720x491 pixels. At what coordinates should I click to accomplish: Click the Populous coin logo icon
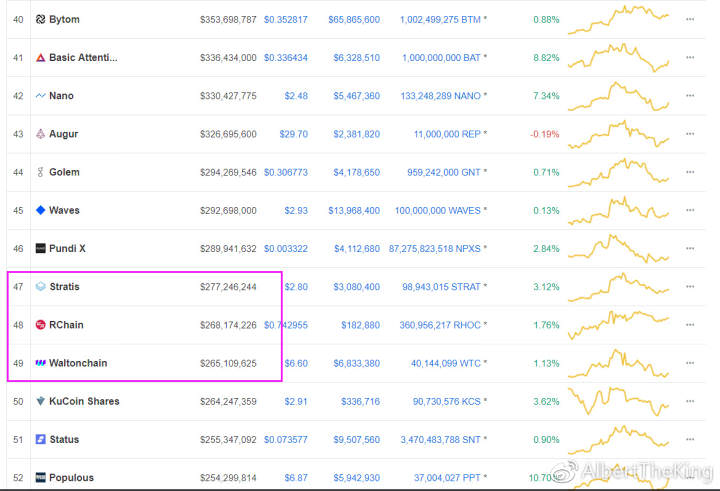coord(40,478)
